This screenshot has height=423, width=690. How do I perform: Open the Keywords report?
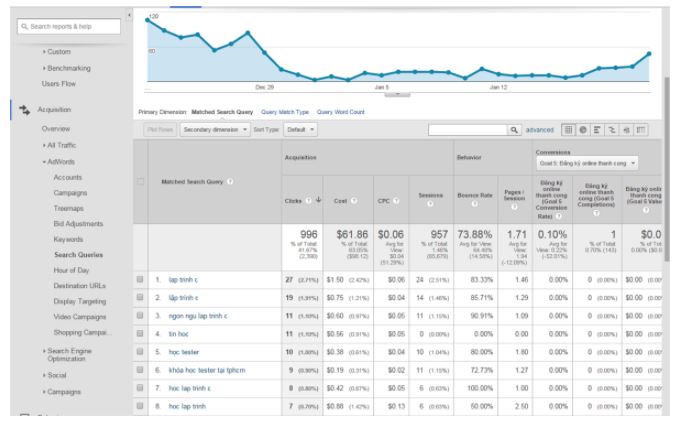click(x=68, y=239)
